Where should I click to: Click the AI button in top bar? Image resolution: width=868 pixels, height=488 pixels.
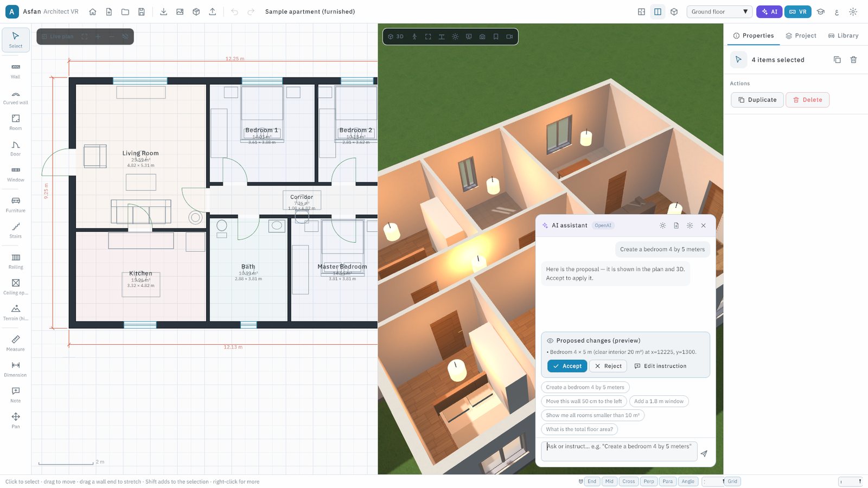(770, 11)
